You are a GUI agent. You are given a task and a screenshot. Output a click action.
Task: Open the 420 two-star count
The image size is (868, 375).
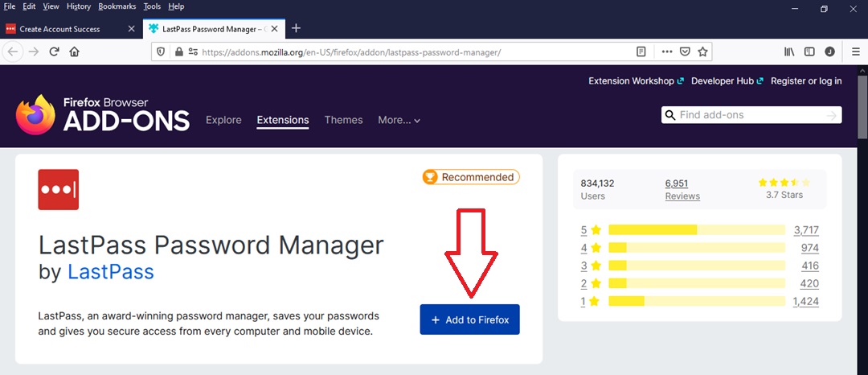tap(810, 283)
